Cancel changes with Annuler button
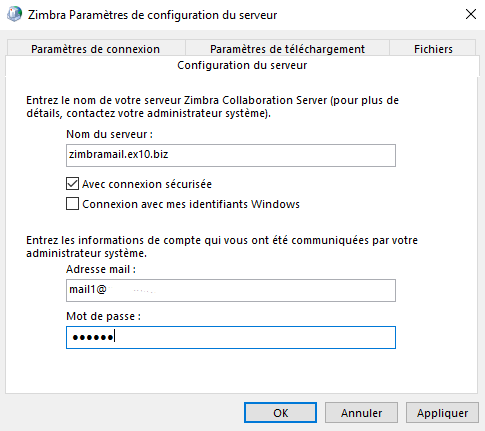 pyautogui.click(x=361, y=413)
